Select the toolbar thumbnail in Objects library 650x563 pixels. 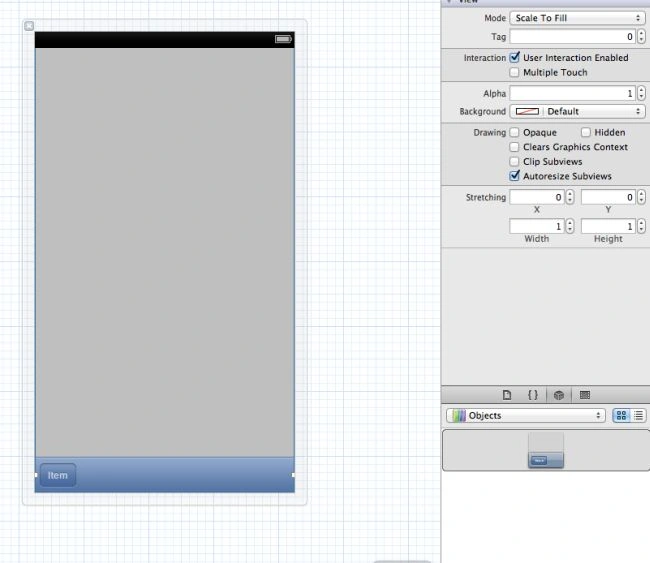pyautogui.click(x=546, y=450)
